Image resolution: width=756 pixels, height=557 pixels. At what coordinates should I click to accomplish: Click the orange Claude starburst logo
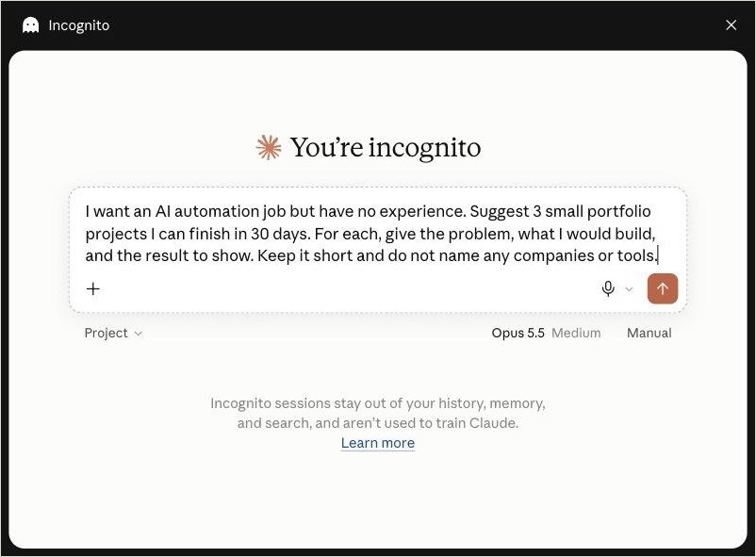(269, 147)
